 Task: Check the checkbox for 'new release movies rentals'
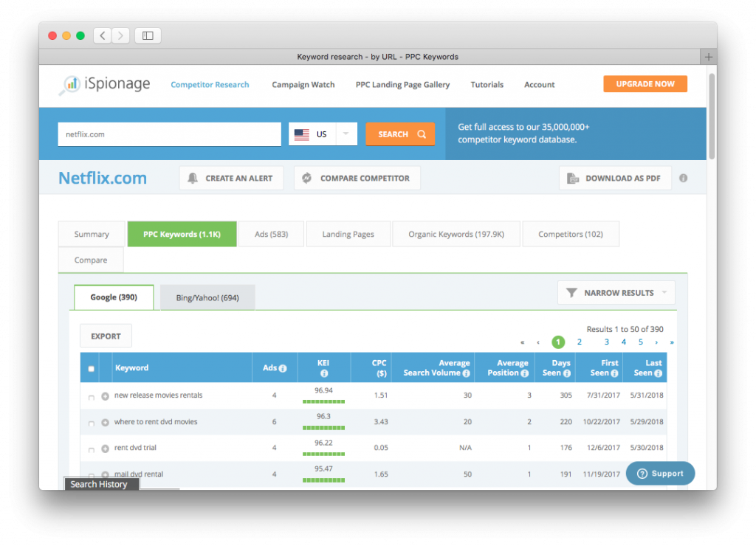(x=92, y=395)
